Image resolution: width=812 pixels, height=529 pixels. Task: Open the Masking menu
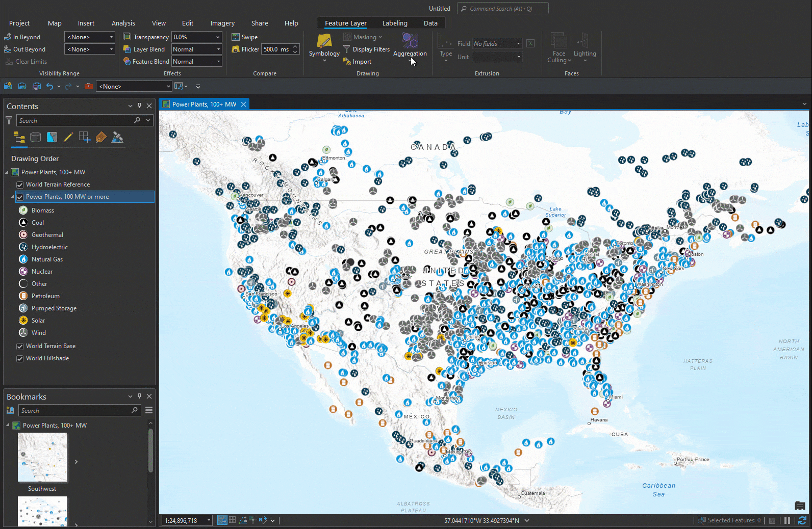[x=362, y=37]
